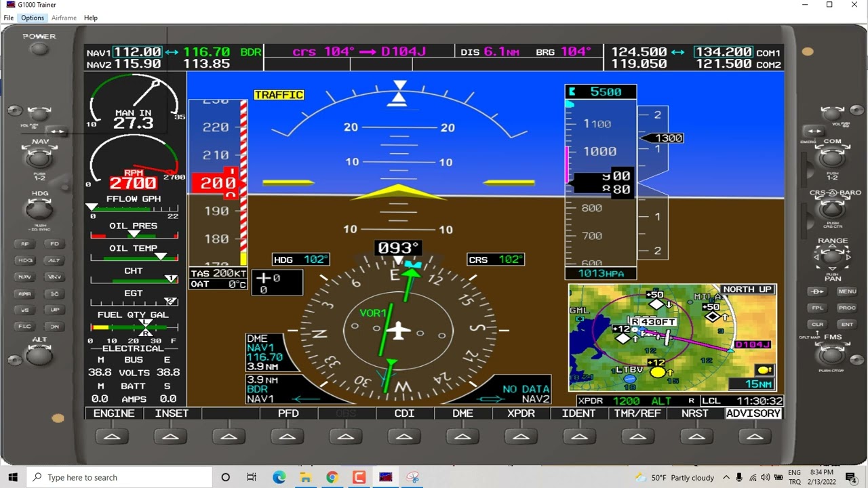868x488 pixels.
Task: Click the XPDR 1200 transponder code
Action: 626,401
